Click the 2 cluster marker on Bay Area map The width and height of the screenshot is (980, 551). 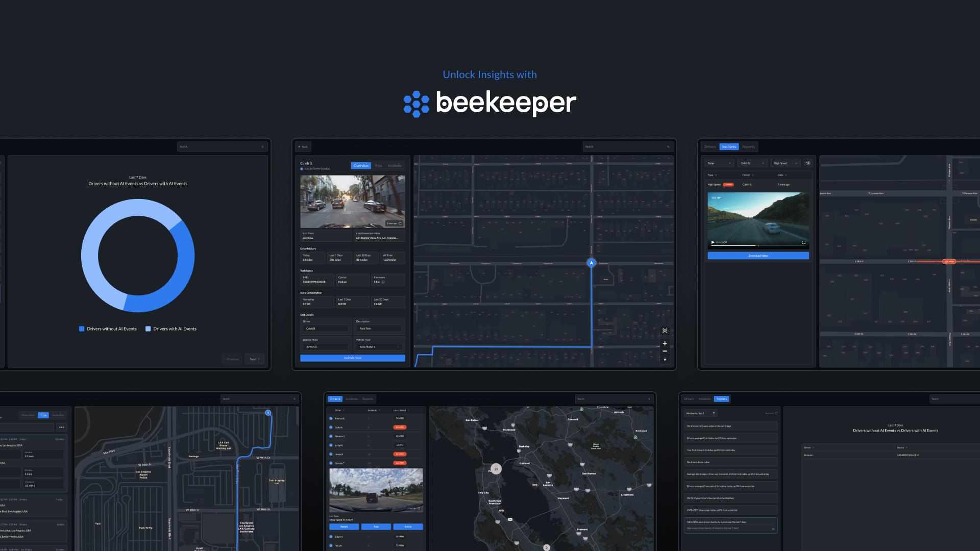pos(546,547)
